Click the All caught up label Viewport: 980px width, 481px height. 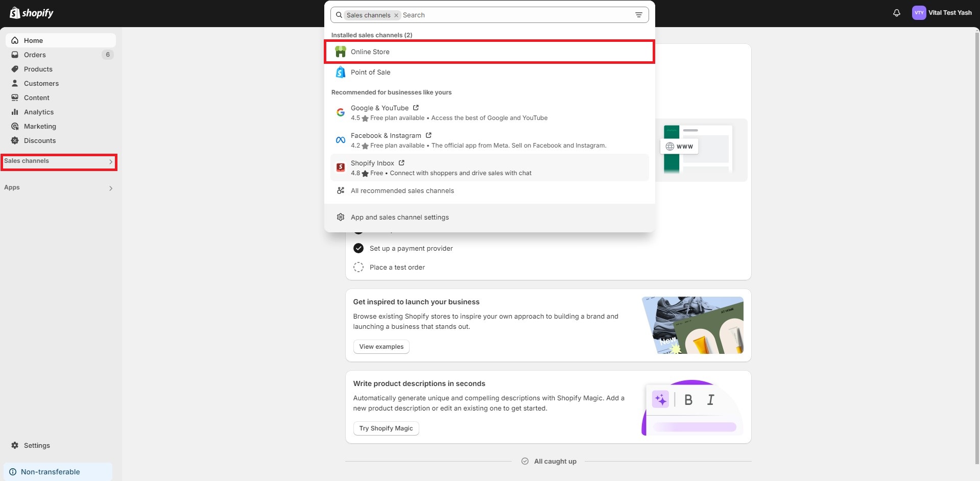tap(555, 461)
